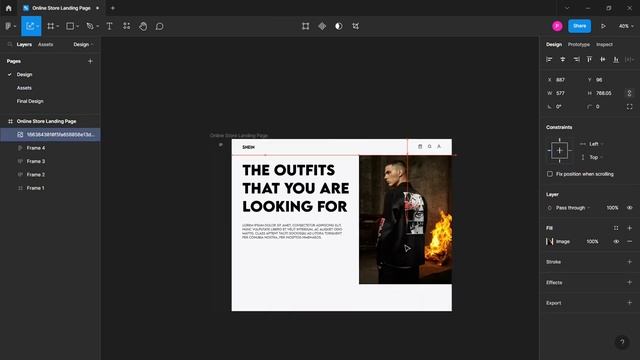Align selection horizontal centers
This screenshot has width=640, height=360.
point(562,60)
